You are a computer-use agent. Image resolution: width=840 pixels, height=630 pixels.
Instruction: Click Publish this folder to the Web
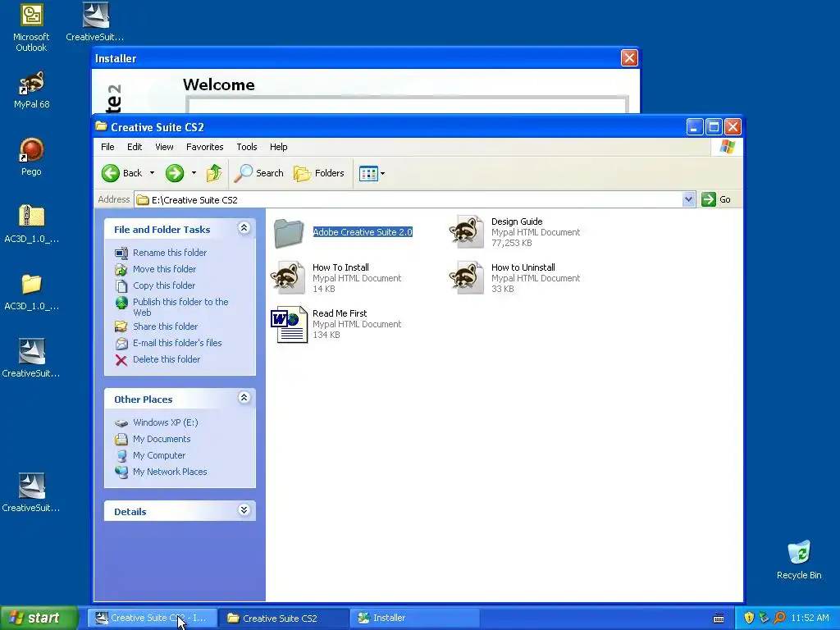(180, 307)
